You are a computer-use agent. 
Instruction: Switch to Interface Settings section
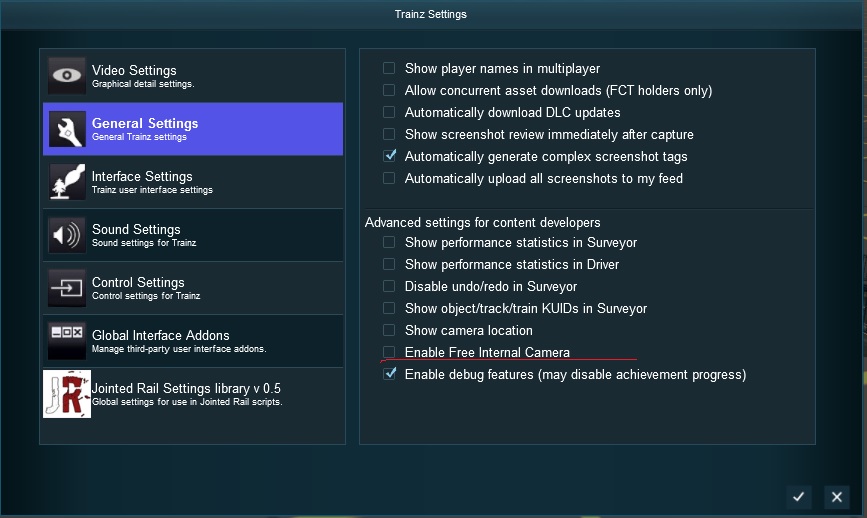pyautogui.click(x=193, y=182)
